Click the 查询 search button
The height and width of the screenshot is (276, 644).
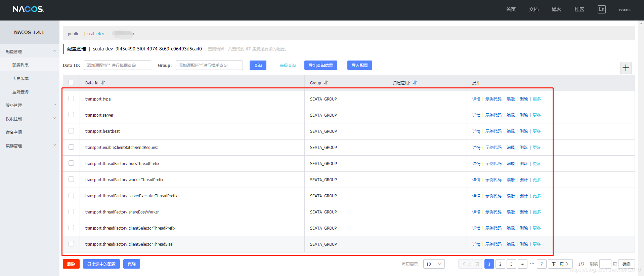pos(258,65)
